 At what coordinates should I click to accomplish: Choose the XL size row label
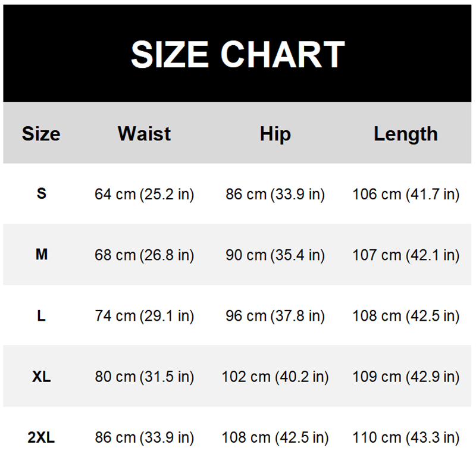click(x=41, y=377)
